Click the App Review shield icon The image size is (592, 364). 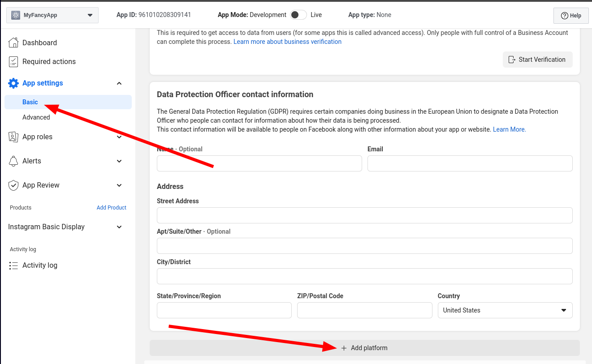click(13, 185)
